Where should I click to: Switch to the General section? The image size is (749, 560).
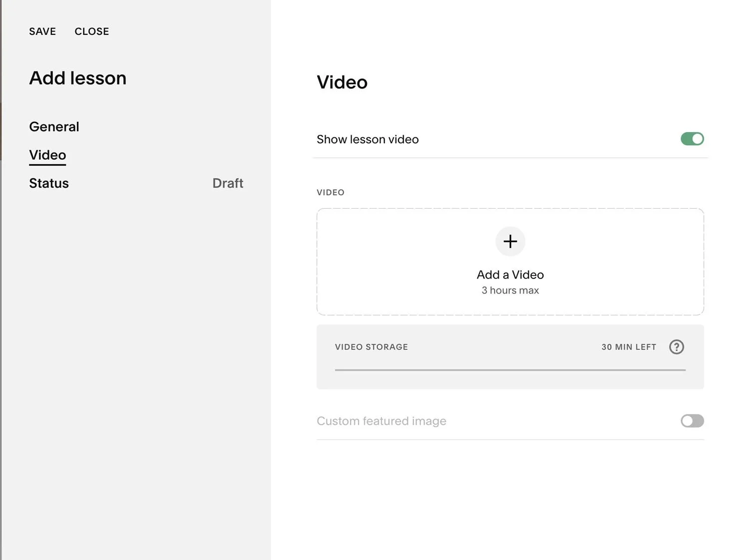54,126
